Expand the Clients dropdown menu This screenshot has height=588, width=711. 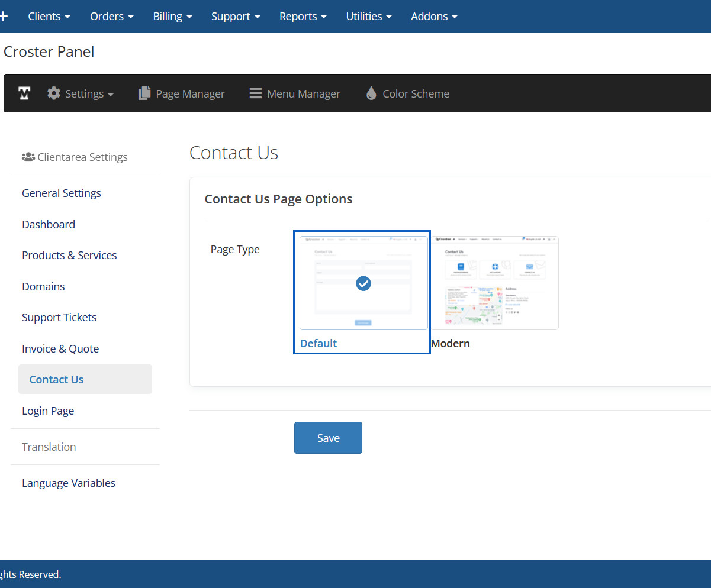[49, 16]
